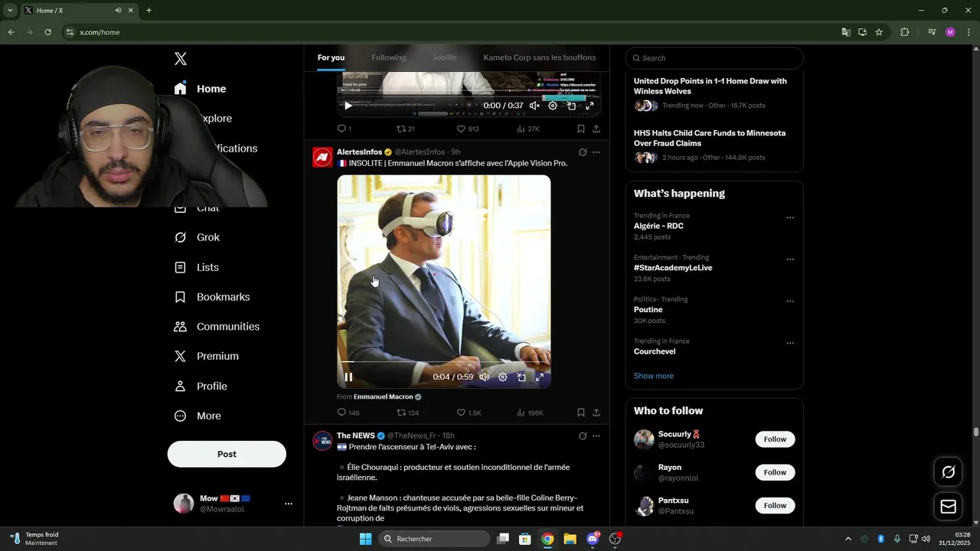Click the Windows Start button
980x551 pixels.
click(x=365, y=539)
